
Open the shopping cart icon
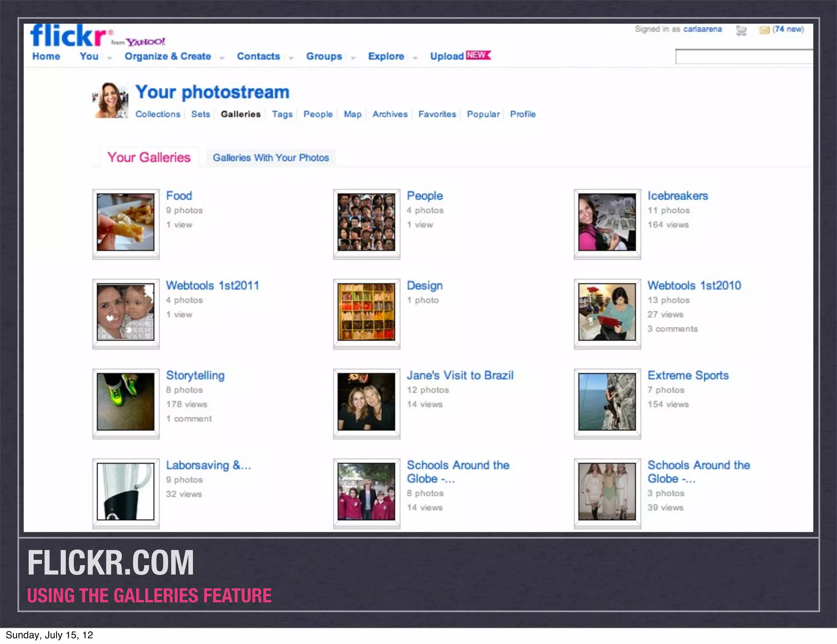click(x=741, y=30)
